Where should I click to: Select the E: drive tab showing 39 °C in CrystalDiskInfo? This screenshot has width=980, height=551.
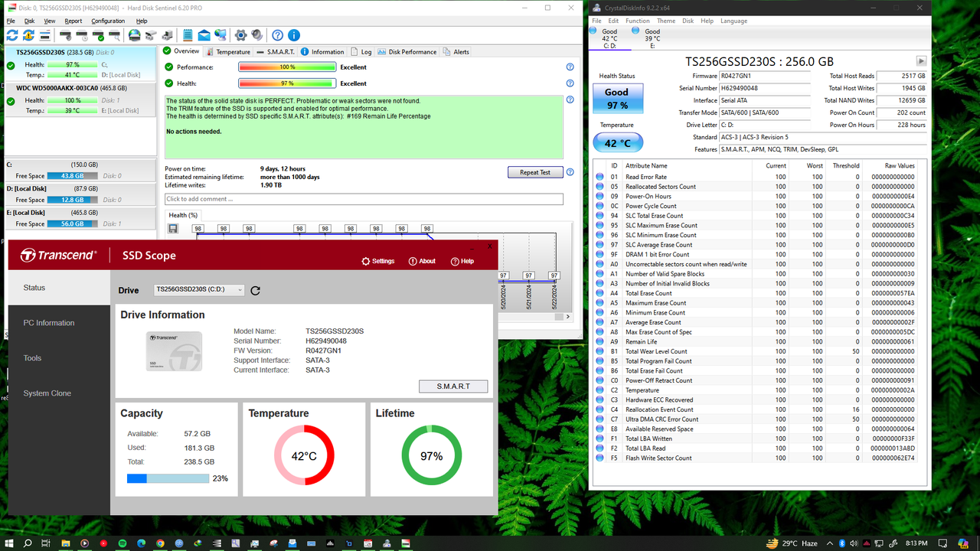[x=651, y=38]
